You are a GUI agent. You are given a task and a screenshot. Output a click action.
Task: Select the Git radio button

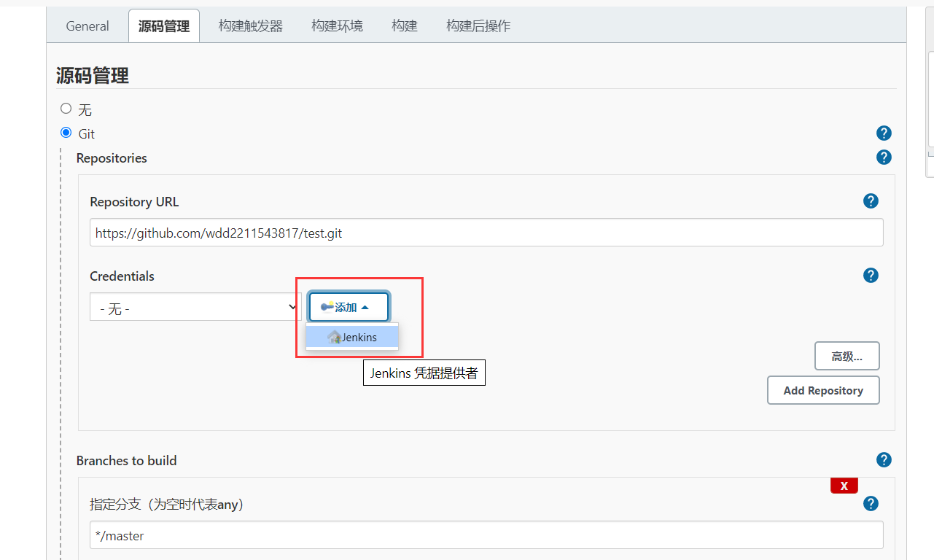(x=66, y=133)
